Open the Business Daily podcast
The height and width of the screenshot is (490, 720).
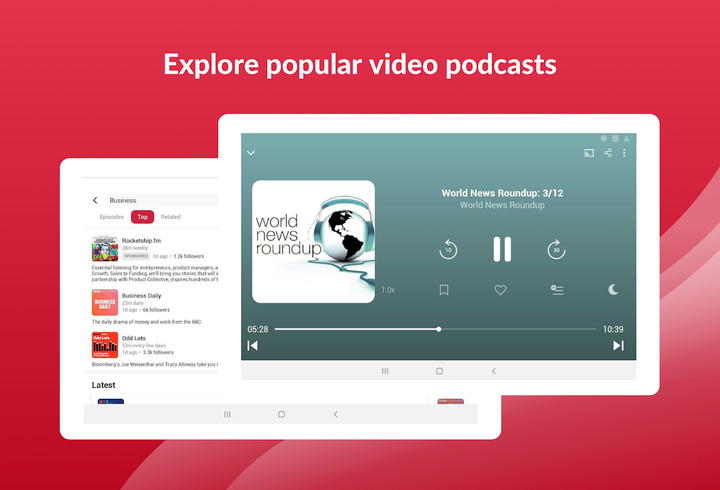coord(141,296)
